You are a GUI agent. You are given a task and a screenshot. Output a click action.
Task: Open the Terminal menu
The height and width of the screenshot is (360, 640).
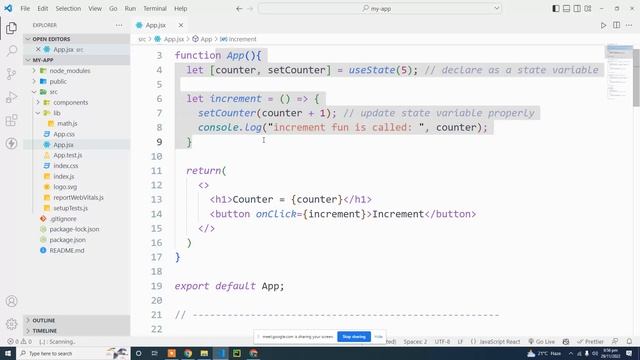pos(155,8)
